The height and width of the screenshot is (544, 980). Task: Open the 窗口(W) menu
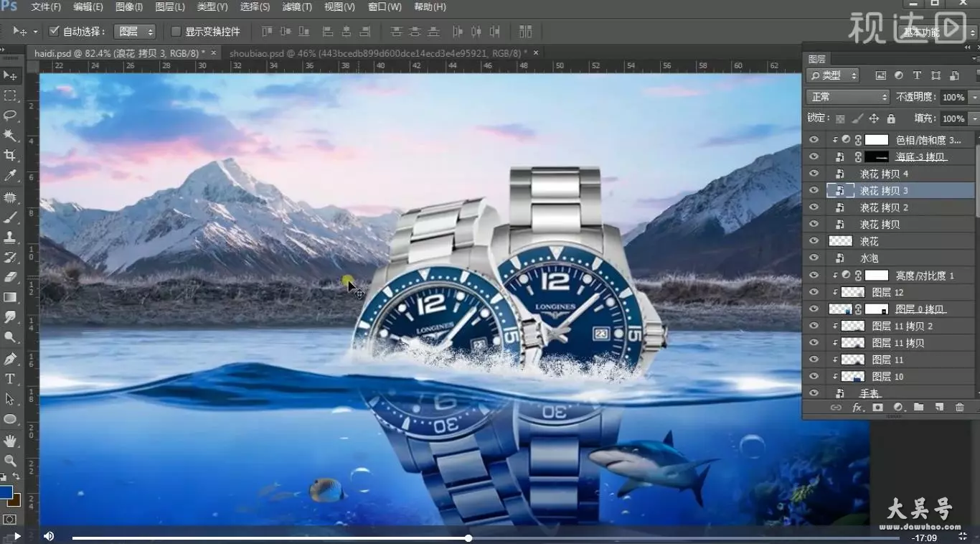pos(385,7)
